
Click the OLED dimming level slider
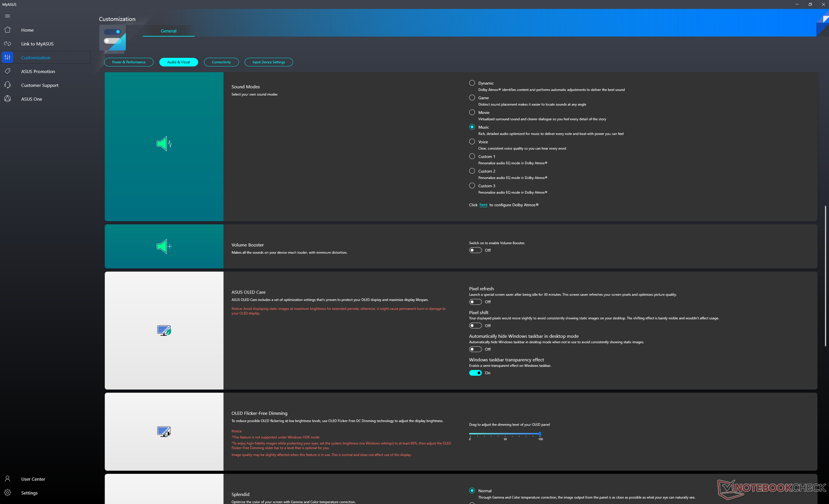(504, 434)
